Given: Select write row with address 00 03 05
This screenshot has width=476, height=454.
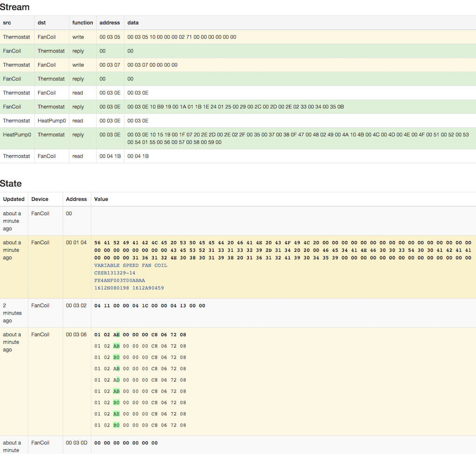Looking at the screenshot, I should (x=238, y=37).
